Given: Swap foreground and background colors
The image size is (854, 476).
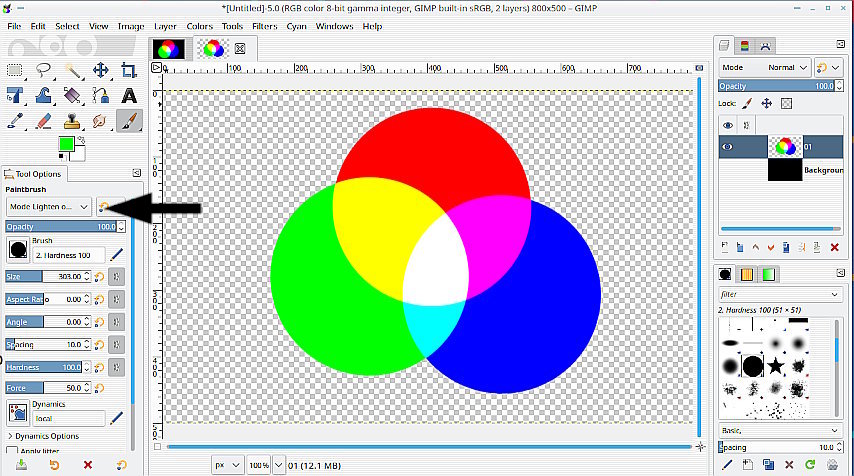Looking at the screenshot, I should [x=81, y=140].
